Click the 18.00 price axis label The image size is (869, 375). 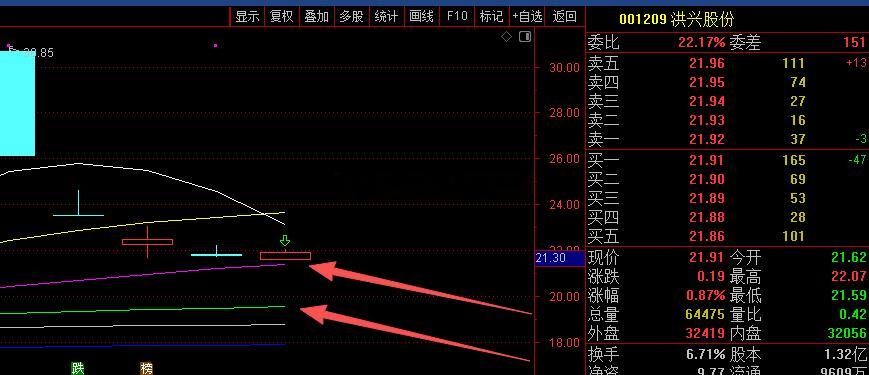tap(564, 342)
